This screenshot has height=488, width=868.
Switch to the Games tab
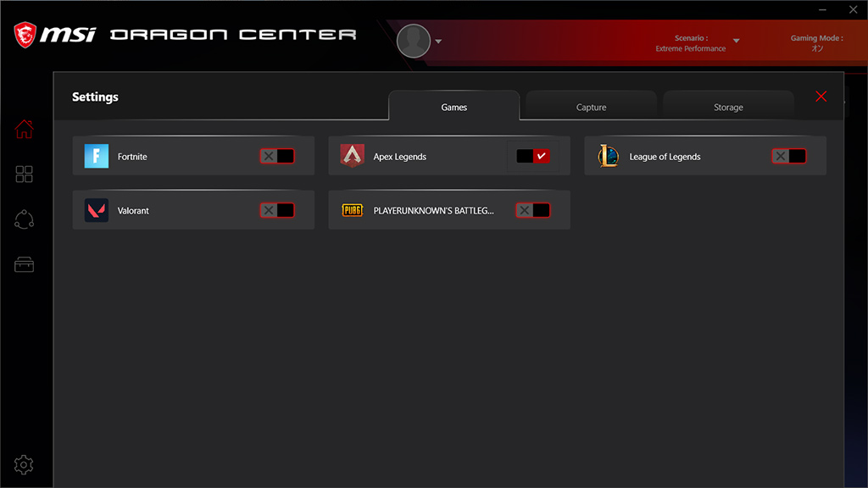(x=454, y=107)
